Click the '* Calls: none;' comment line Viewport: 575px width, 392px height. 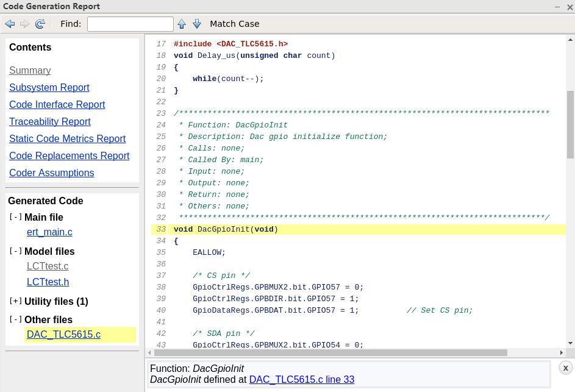(x=212, y=148)
